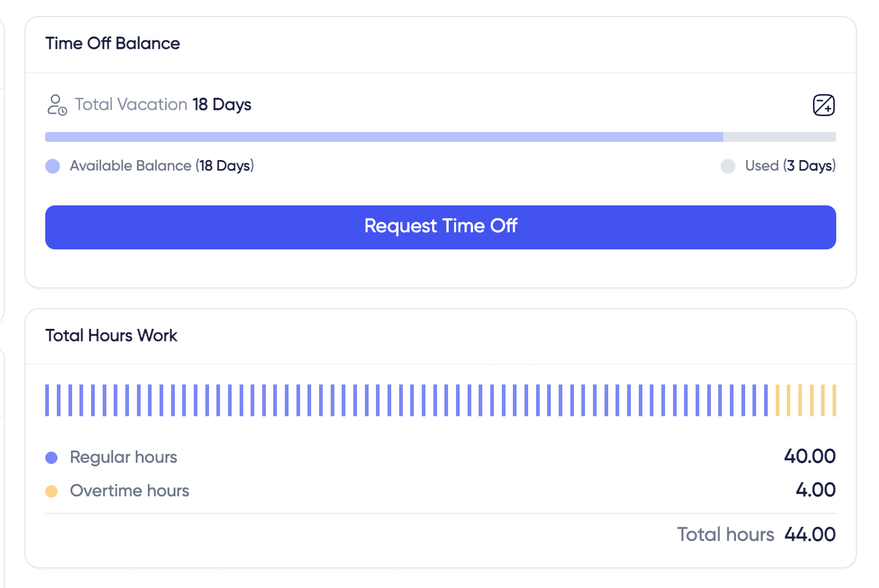Click the Request Time Off button

(x=440, y=227)
